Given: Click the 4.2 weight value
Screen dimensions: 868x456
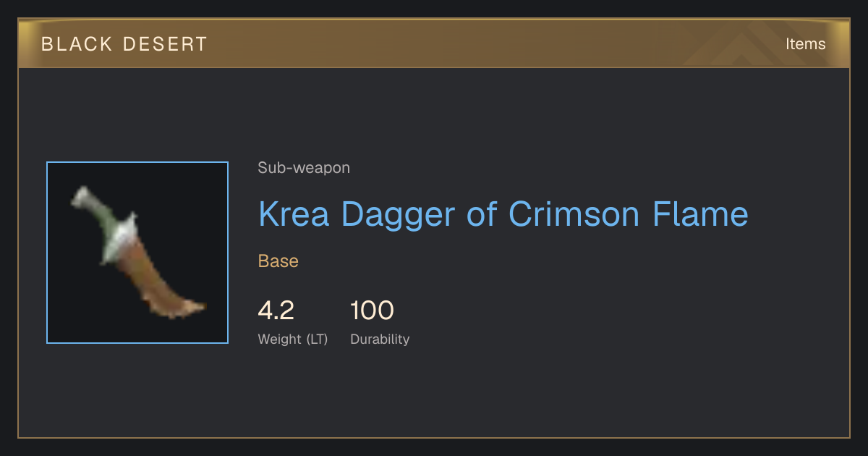Looking at the screenshot, I should coord(276,311).
